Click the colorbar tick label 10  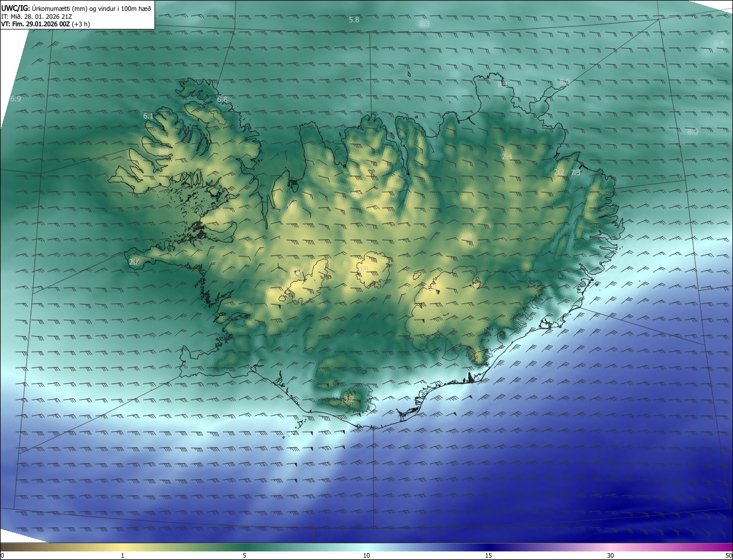366,555
